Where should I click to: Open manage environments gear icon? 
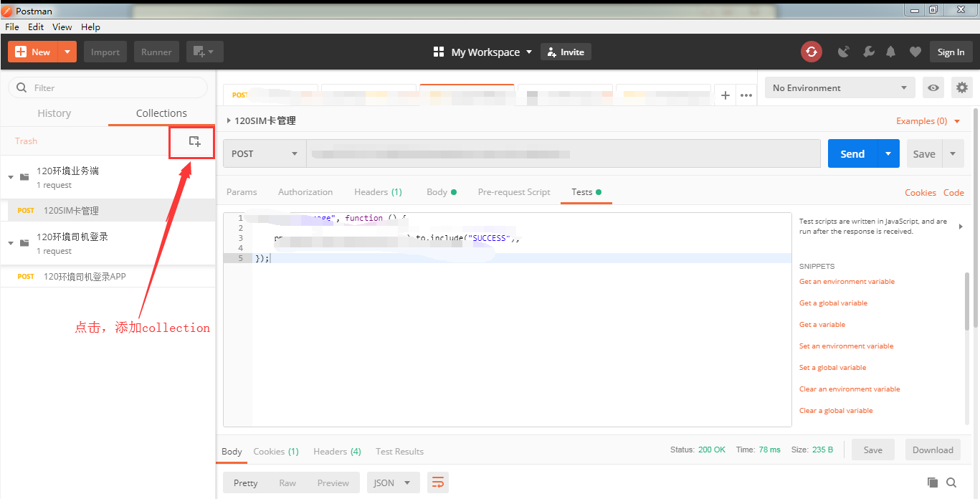[x=962, y=87]
